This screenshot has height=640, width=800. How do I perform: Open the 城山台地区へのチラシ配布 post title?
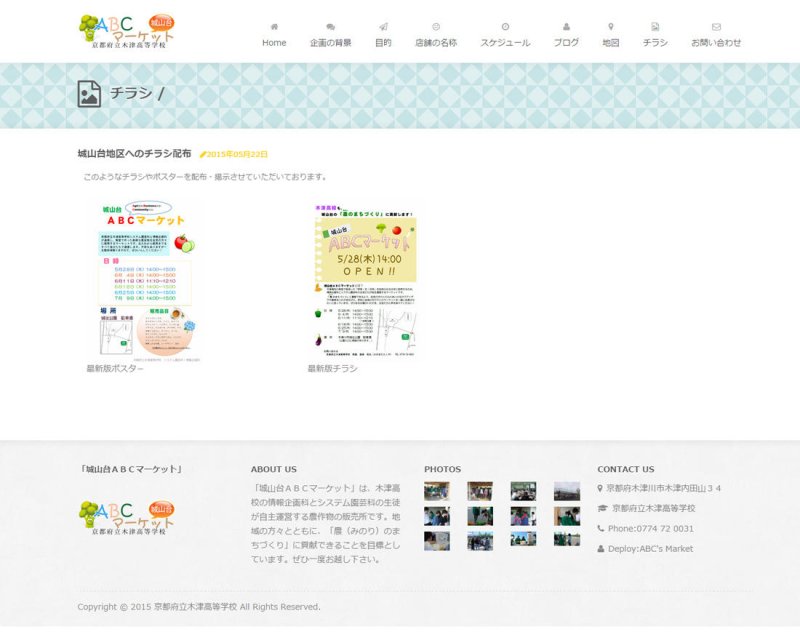coord(134,154)
